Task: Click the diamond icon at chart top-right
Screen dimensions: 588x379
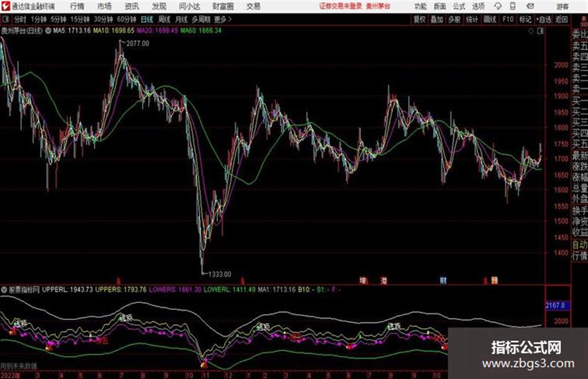Action: (x=531, y=31)
